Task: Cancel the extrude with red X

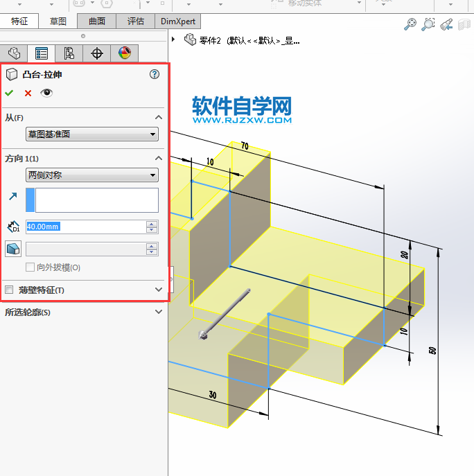Action: pyautogui.click(x=28, y=94)
